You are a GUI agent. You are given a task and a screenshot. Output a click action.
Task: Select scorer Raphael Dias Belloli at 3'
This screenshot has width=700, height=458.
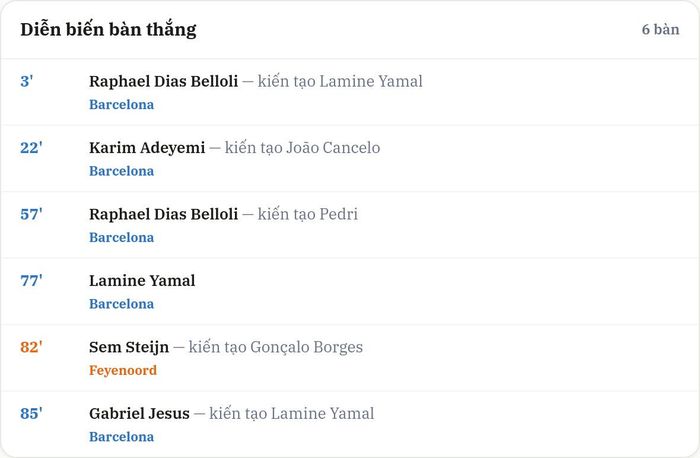click(163, 81)
